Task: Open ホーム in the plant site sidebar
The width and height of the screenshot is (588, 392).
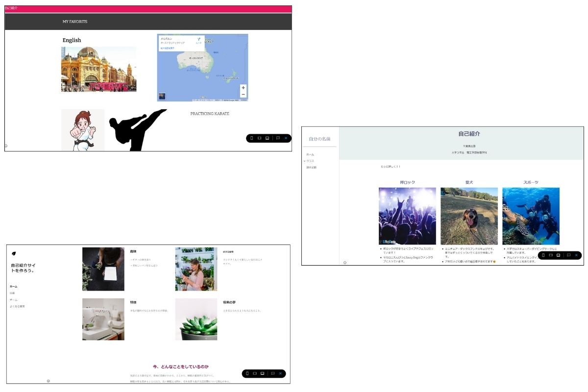Action: [x=13, y=286]
